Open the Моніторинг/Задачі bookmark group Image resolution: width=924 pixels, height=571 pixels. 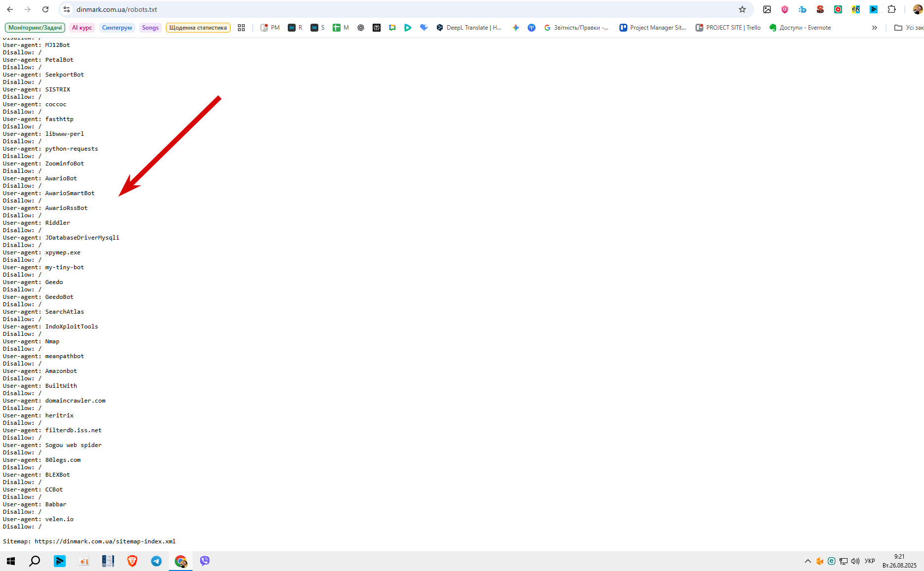pos(35,28)
